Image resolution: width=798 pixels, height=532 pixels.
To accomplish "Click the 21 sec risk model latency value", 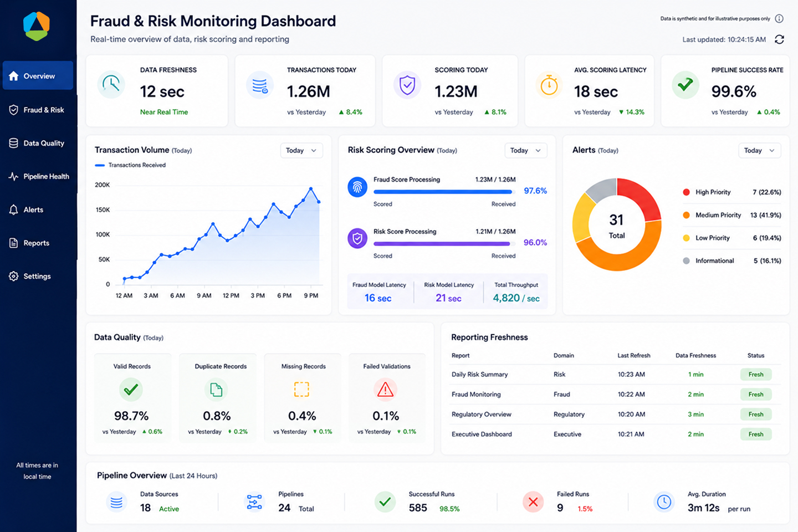I will pyautogui.click(x=448, y=298).
